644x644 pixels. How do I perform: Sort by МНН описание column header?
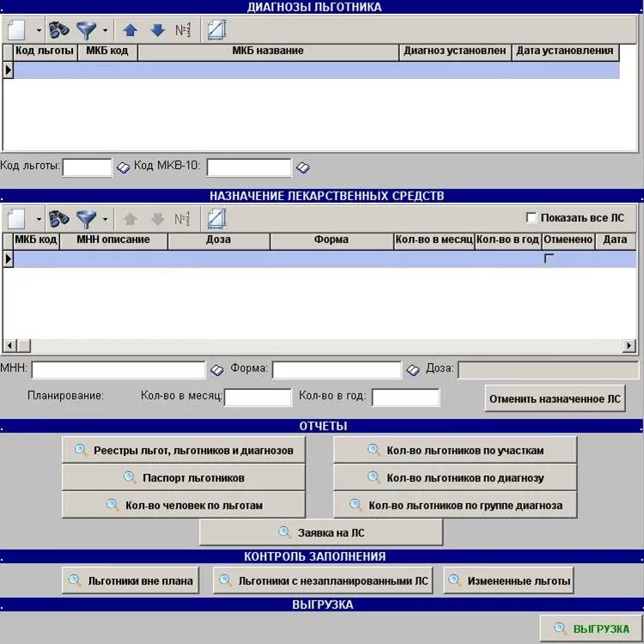click(113, 240)
